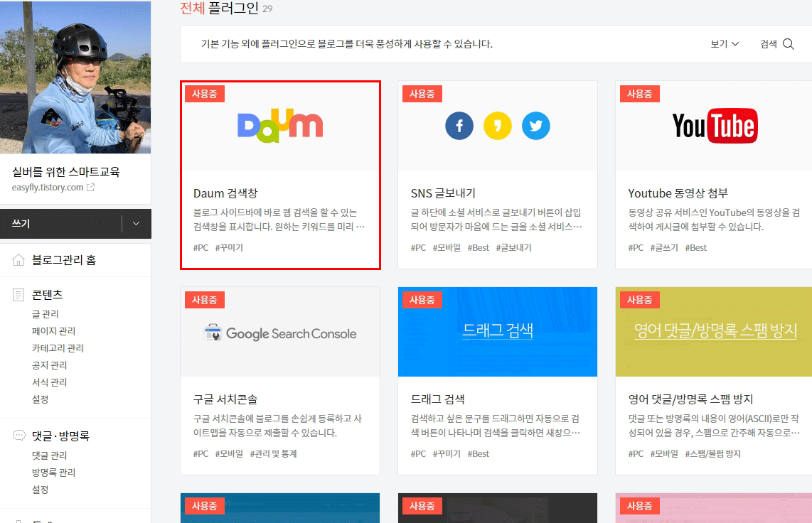This screenshot has width=812, height=523.
Task: Open 댓글 관리 menu item
Action: pyautogui.click(x=50, y=455)
